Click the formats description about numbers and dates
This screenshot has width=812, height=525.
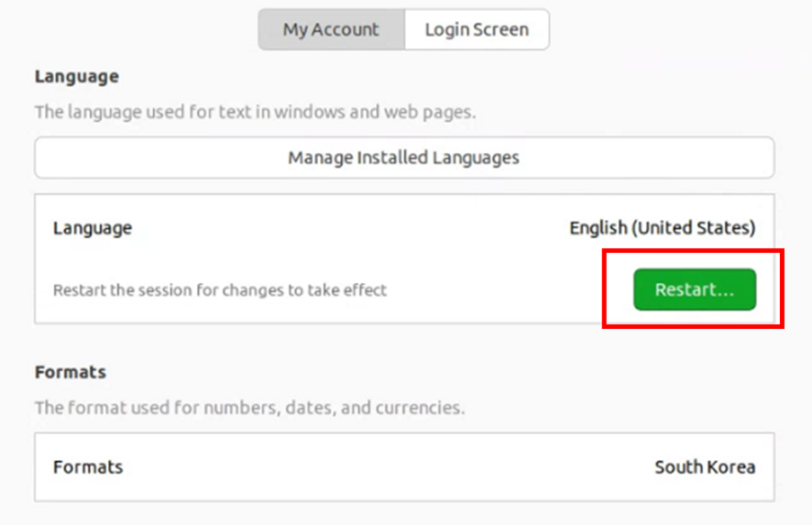249,408
